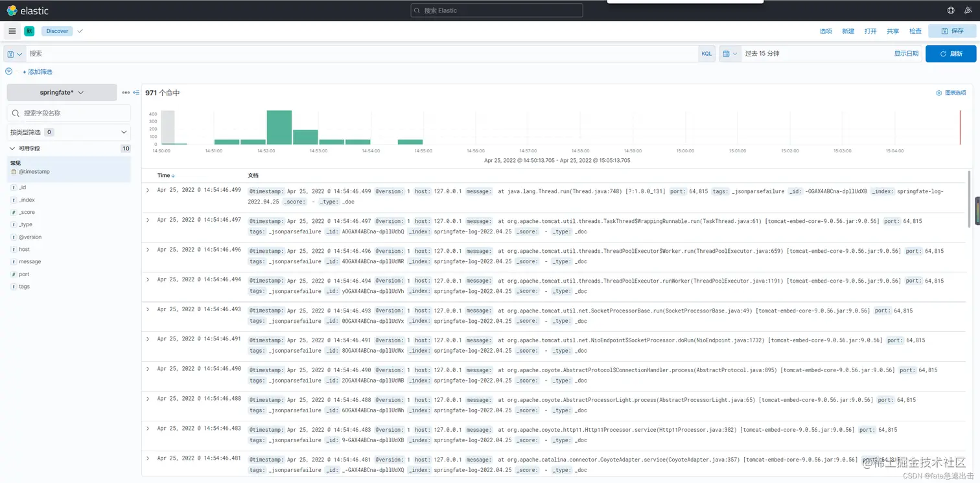The width and height of the screenshot is (980, 483).
Task: Open the hamburger navigation menu
Action: 12,31
